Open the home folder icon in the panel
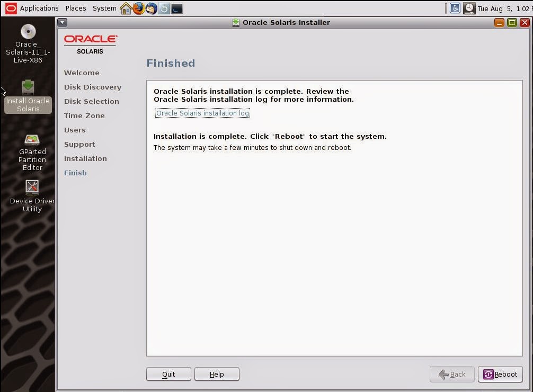533x392 pixels. [x=126, y=8]
